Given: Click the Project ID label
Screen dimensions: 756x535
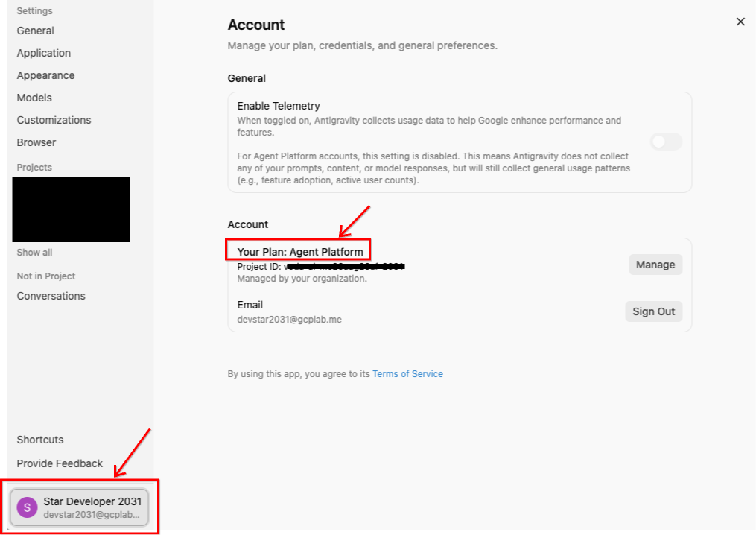Looking at the screenshot, I should pos(259,266).
